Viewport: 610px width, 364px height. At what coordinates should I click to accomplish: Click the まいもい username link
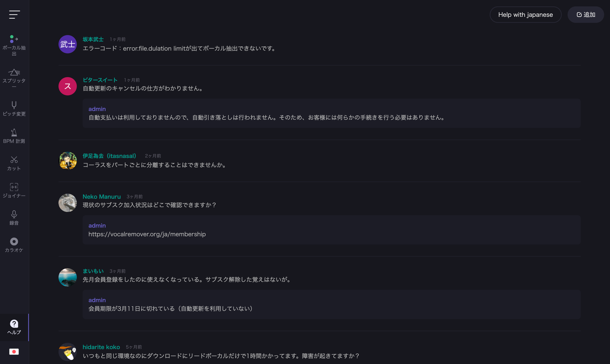(x=93, y=271)
